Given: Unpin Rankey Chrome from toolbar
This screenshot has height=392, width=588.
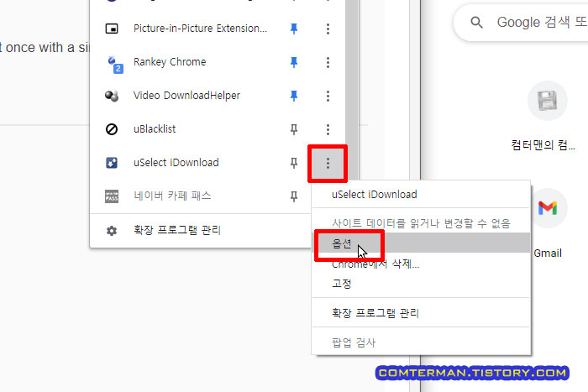Looking at the screenshot, I should point(294,62).
